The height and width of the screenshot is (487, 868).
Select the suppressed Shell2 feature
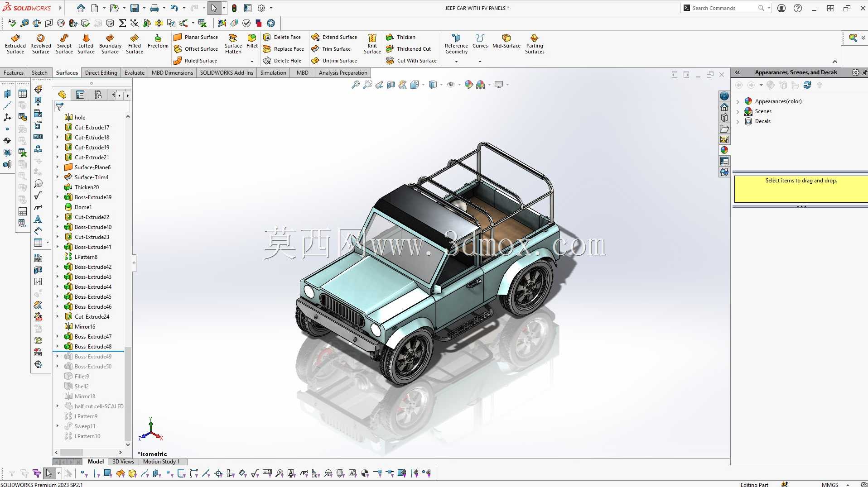pyautogui.click(x=77, y=387)
